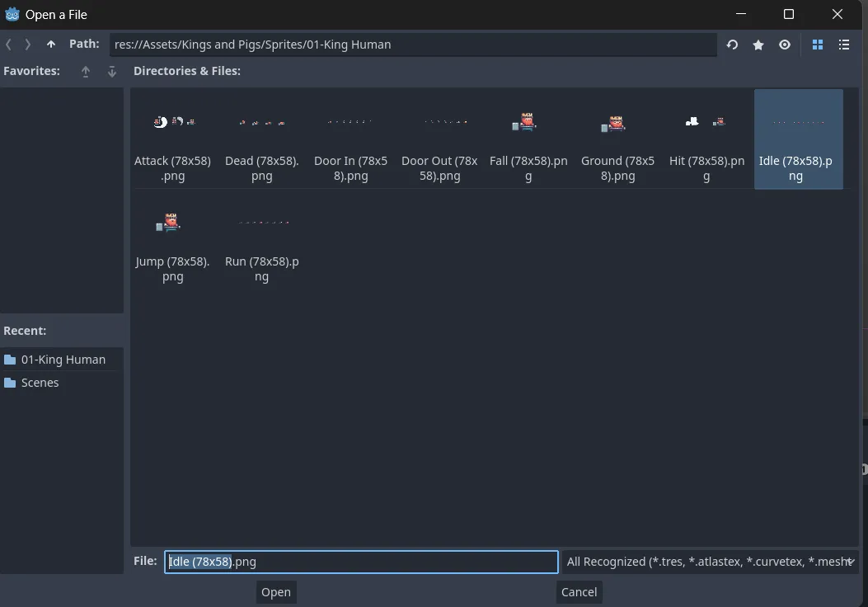Add current folder to favorites
The image size is (868, 607).
pyautogui.click(x=758, y=45)
